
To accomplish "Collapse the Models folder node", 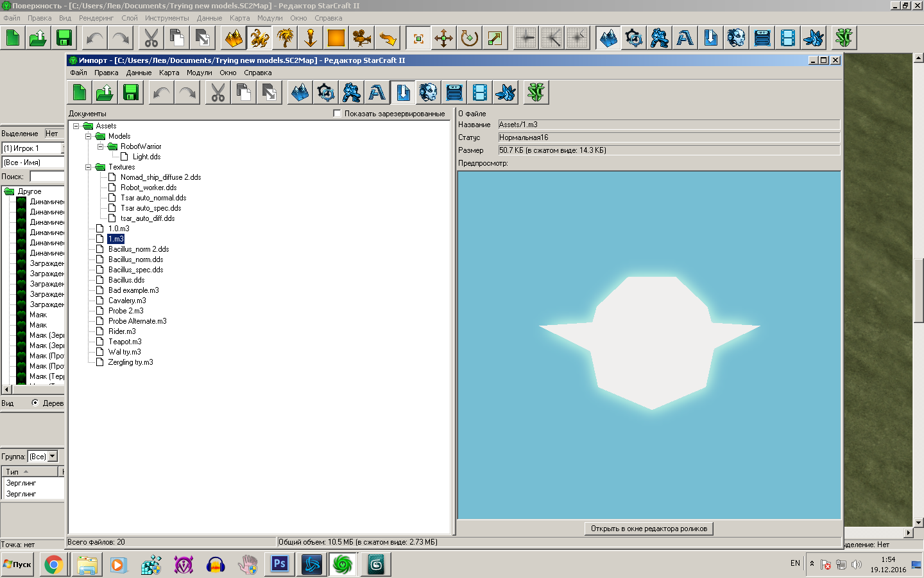I will (x=88, y=136).
